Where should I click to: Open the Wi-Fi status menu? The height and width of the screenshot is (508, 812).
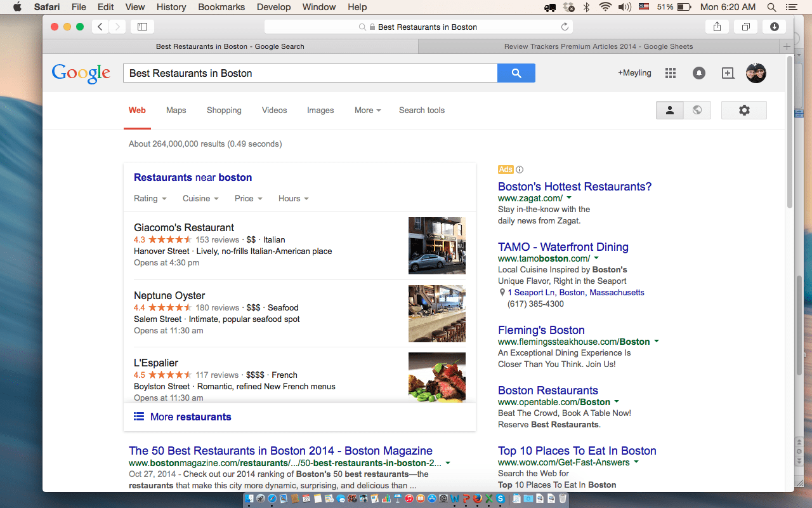605,7
